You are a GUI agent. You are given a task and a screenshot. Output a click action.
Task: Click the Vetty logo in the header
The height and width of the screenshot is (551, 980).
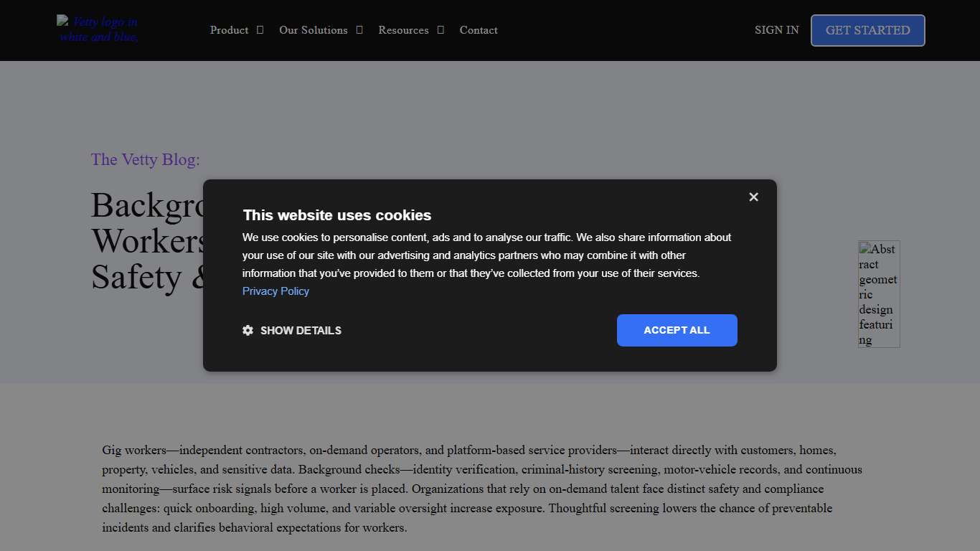(98, 29)
